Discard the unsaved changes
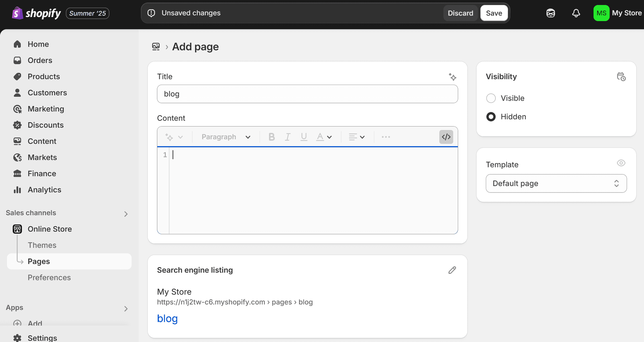The height and width of the screenshot is (342, 644). click(460, 13)
